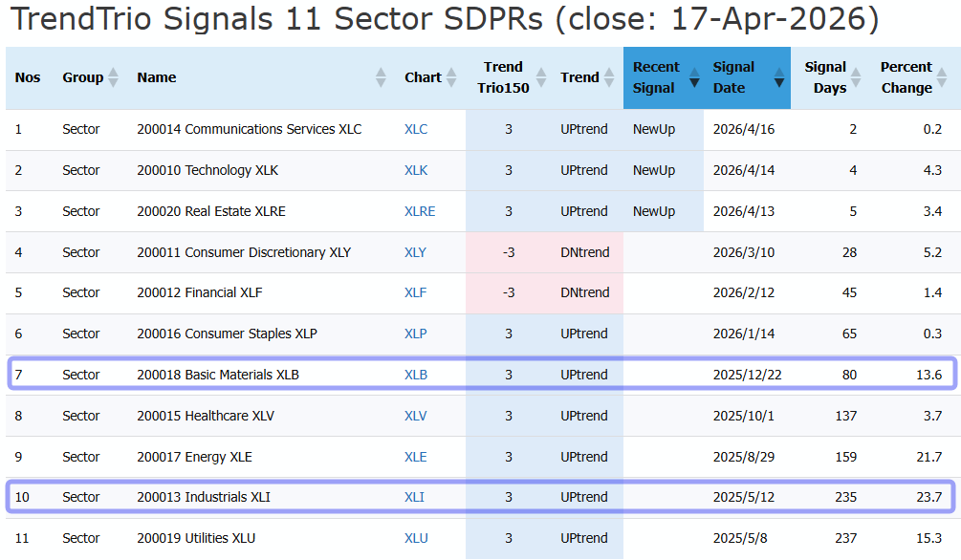Image resolution: width=961 pixels, height=560 pixels.
Task: Click the Nos column header
Action: tap(28, 78)
